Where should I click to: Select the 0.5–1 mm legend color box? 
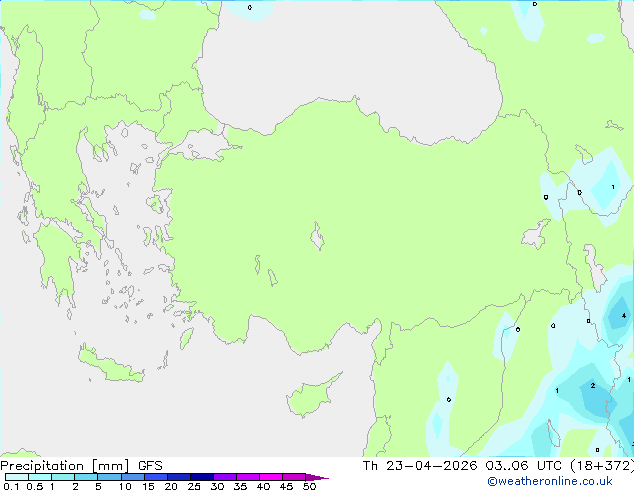tap(40, 477)
